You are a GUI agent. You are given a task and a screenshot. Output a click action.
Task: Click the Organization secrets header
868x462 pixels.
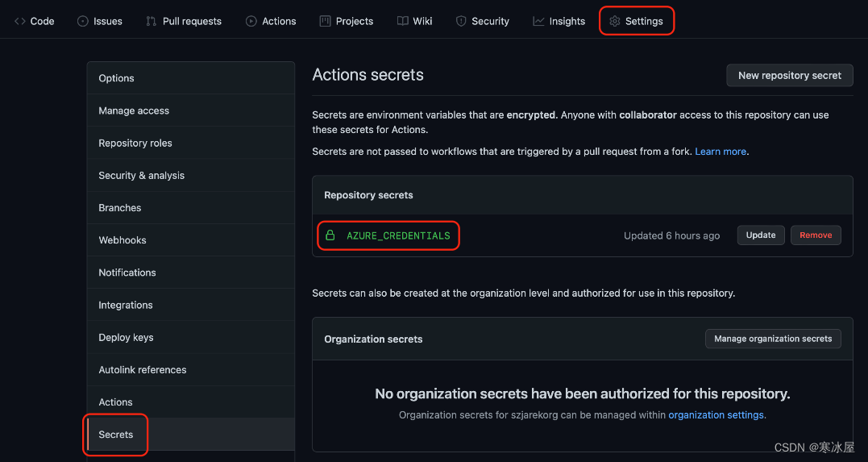tap(373, 339)
